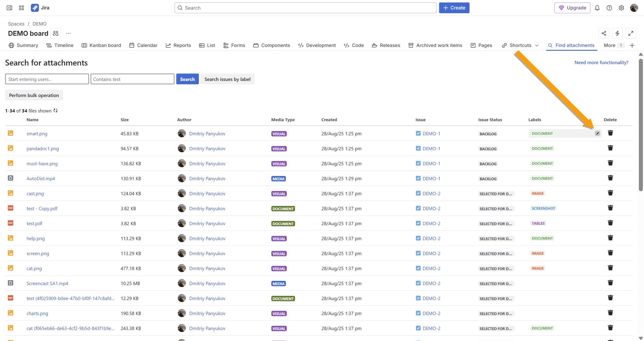This screenshot has width=644, height=341.
Task: Click the Perform bulk operation button
Action: 34,95
